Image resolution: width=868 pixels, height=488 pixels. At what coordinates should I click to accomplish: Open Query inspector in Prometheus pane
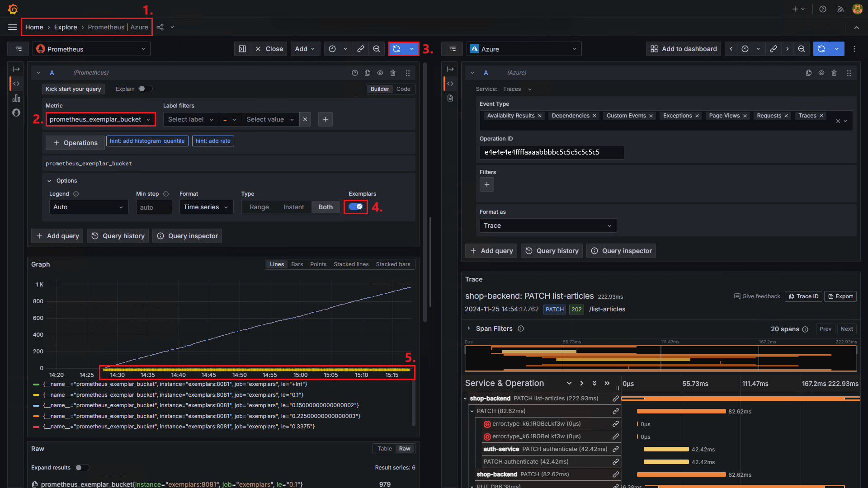click(x=188, y=236)
